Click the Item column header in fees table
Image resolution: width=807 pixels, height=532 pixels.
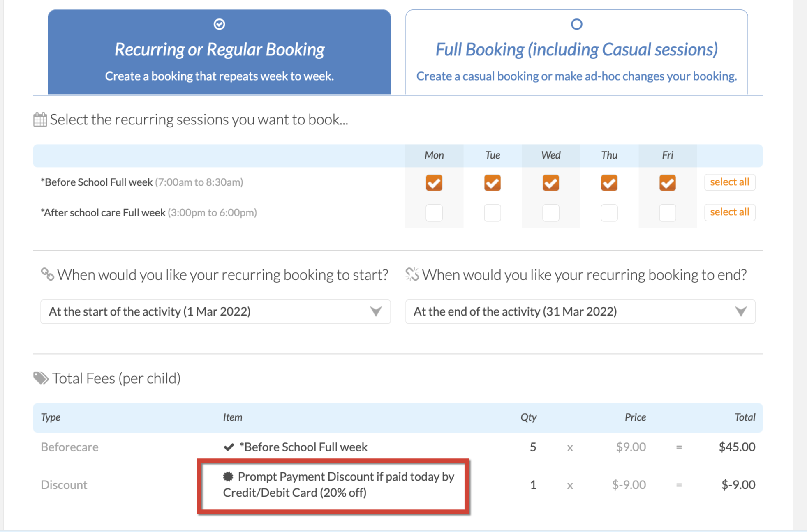tap(233, 417)
